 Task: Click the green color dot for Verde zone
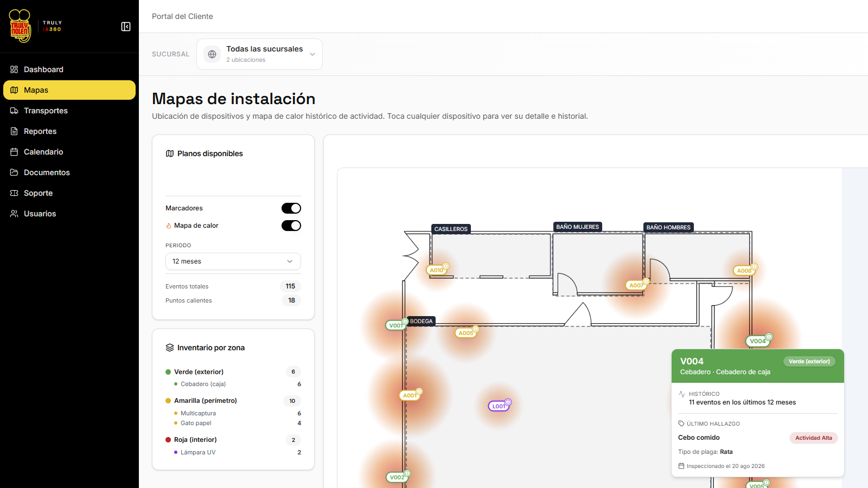168,372
